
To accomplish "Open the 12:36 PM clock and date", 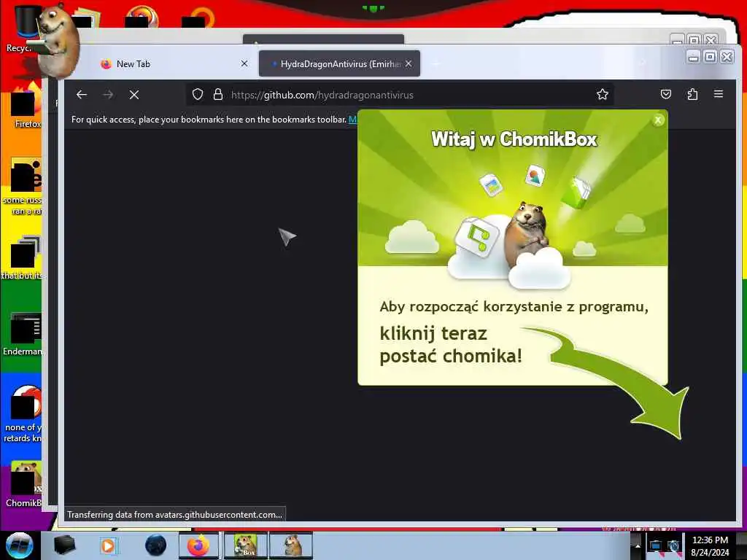I will click(x=710, y=546).
